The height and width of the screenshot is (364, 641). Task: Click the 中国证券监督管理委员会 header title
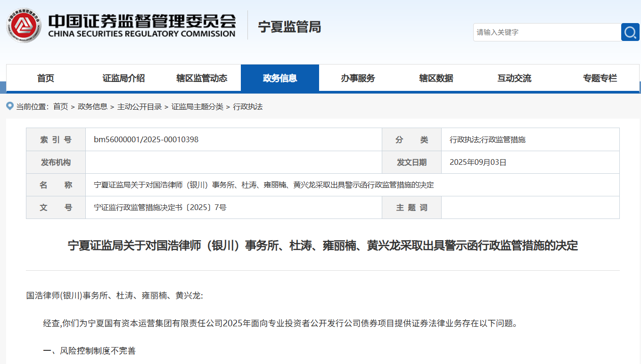click(141, 21)
